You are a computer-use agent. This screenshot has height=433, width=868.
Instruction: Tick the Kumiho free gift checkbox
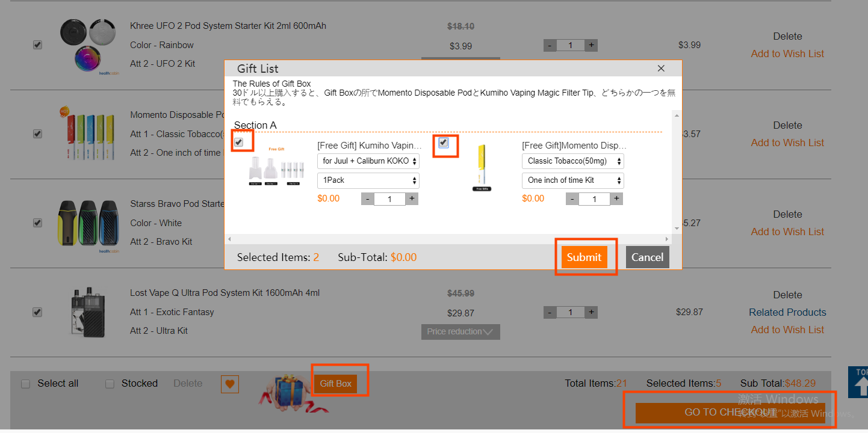pyautogui.click(x=239, y=142)
